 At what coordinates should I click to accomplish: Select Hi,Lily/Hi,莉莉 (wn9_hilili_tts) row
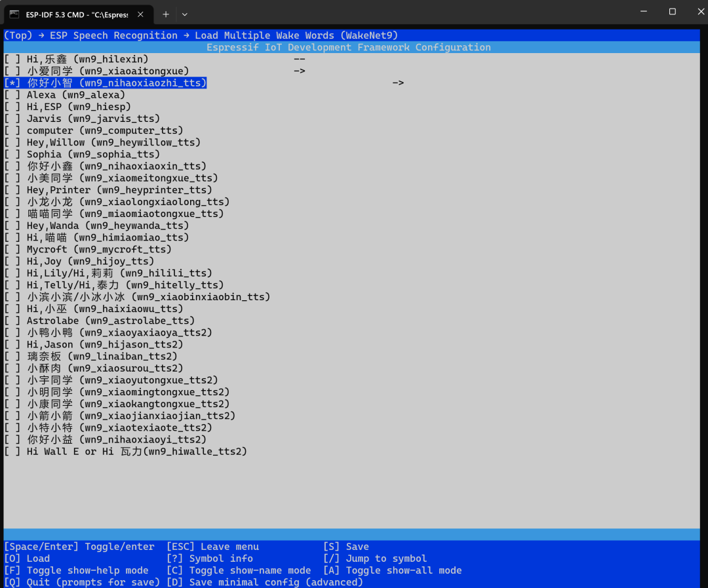point(108,273)
